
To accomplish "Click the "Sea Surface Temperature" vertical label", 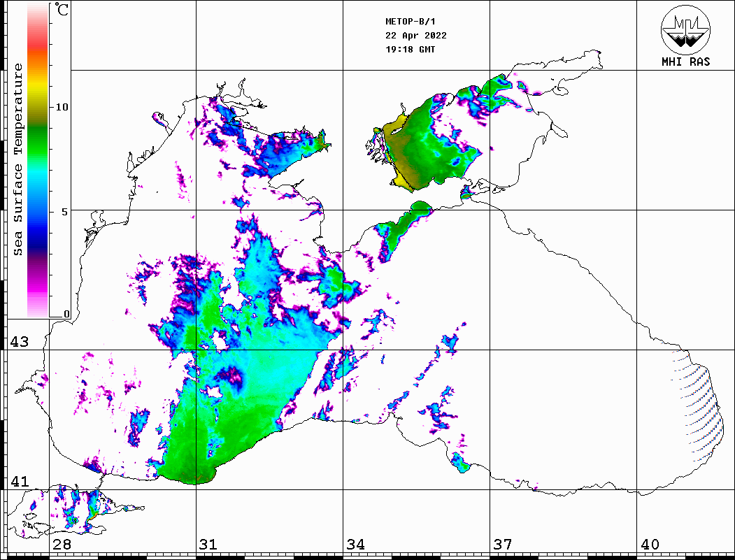I will point(17,159).
